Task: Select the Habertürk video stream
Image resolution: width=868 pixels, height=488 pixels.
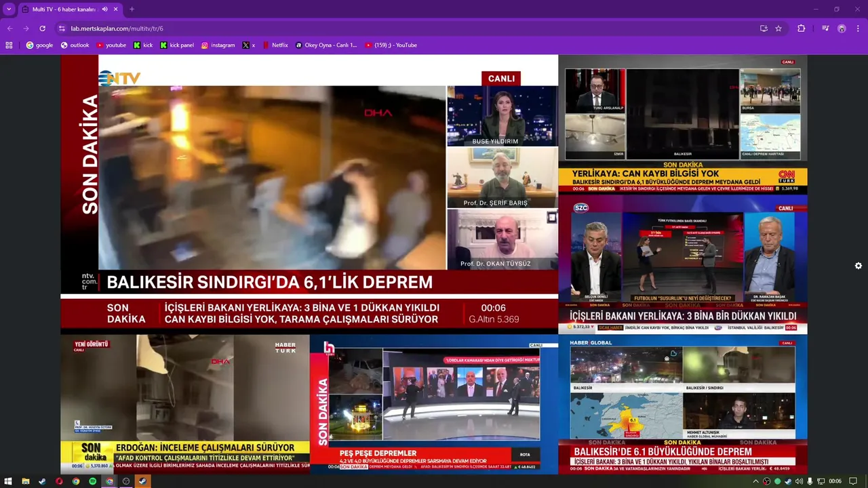Action: click(x=185, y=404)
